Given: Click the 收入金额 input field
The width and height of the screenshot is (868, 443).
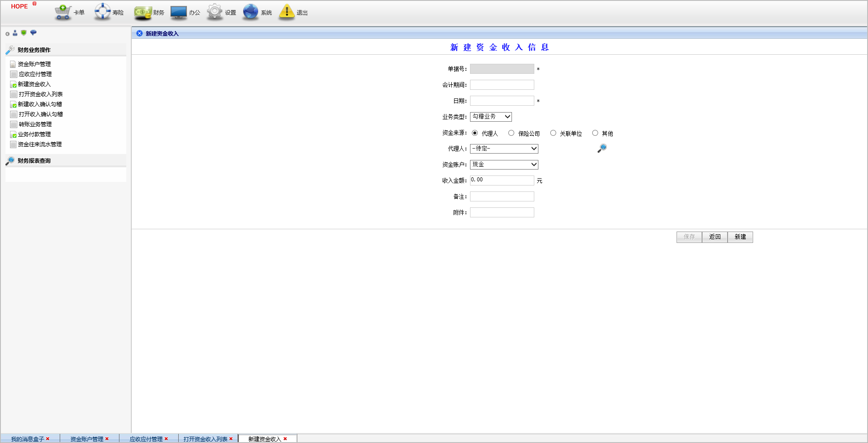Looking at the screenshot, I should tap(501, 180).
